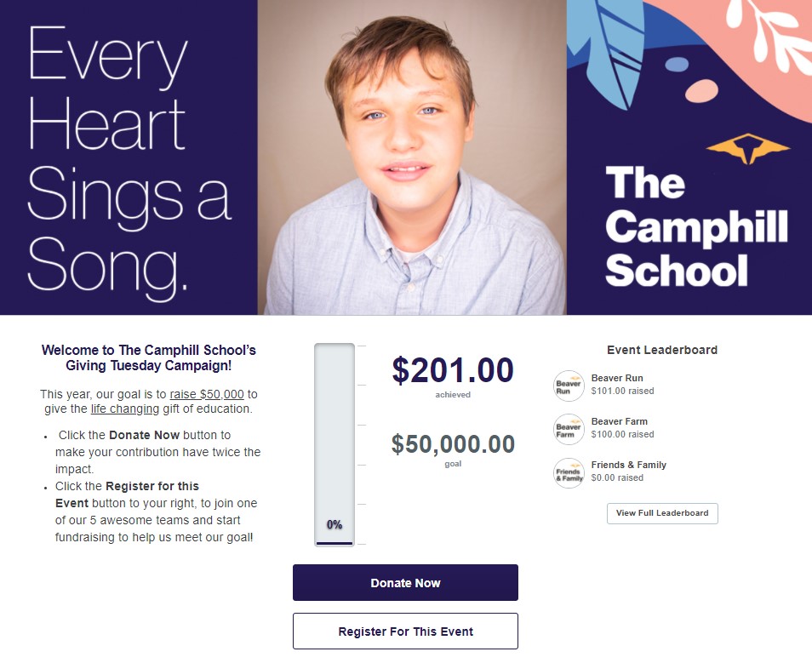This screenshot has height=663, width=812.
Task: Click the Giving Tuesday Campaign welcome heading
Action: pyautogui.click(x=149, y=357)
